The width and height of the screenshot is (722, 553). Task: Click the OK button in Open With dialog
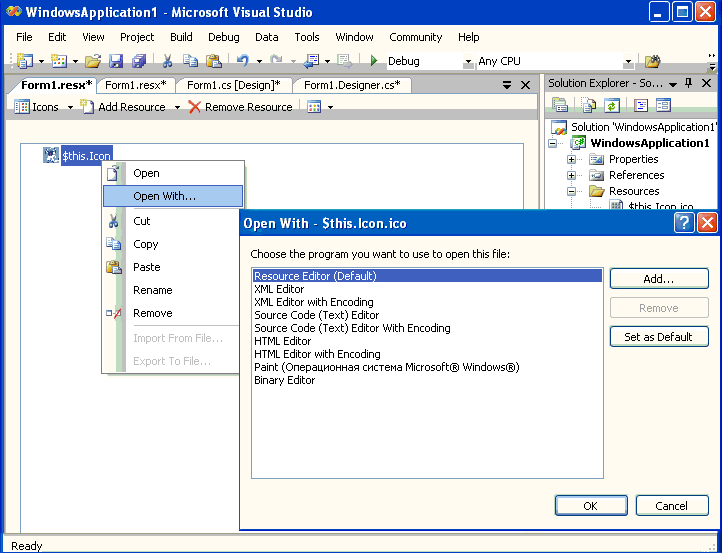click(x=591, y=506)
